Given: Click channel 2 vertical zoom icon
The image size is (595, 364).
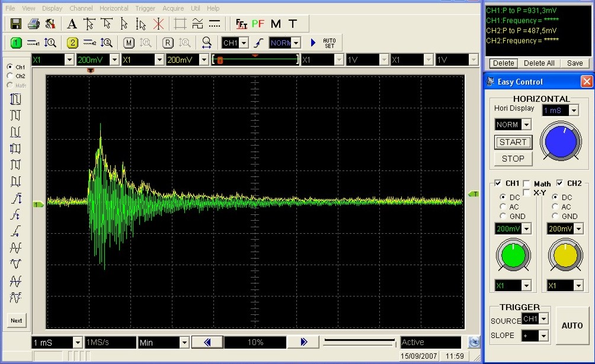Looking at the screenshot, I should tap(106, 43).
